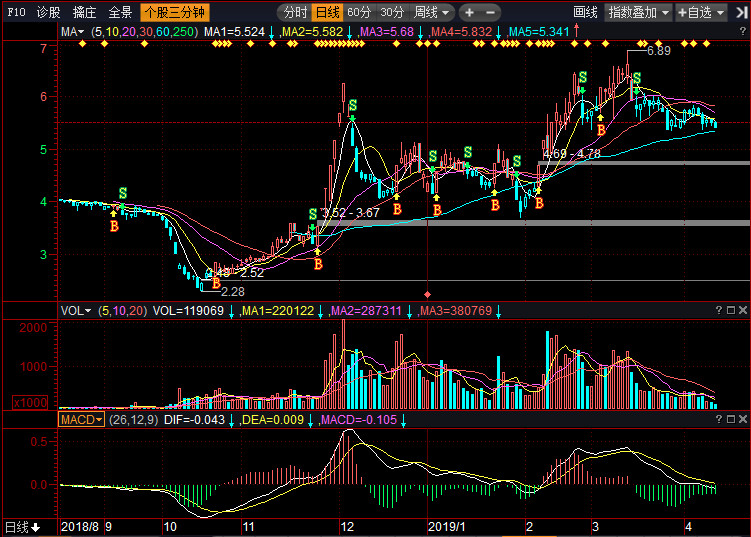The width and height of the screenshot is (751, 537).
Task: Expand the 周线 period dropdown
Action: 432,13
